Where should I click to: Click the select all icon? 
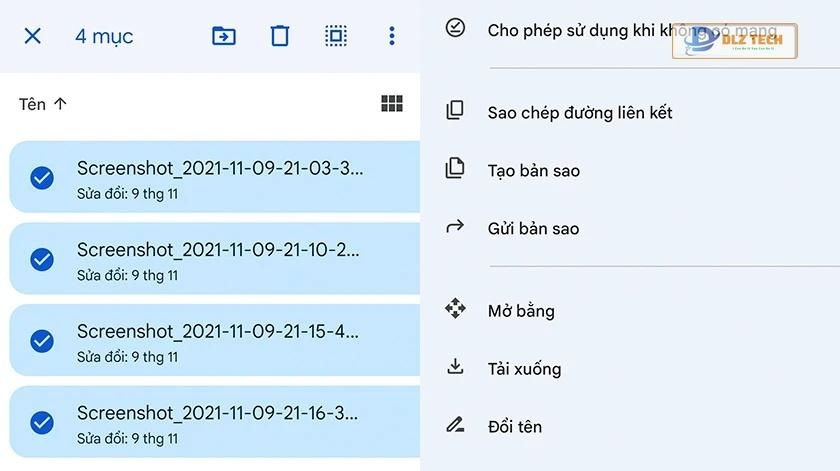tap(336, 36)
